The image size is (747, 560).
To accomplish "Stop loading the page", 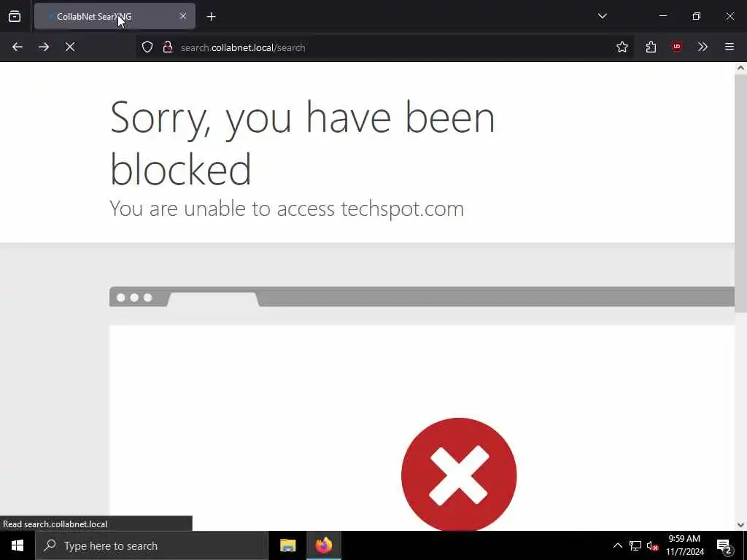I will click(70, 47).
